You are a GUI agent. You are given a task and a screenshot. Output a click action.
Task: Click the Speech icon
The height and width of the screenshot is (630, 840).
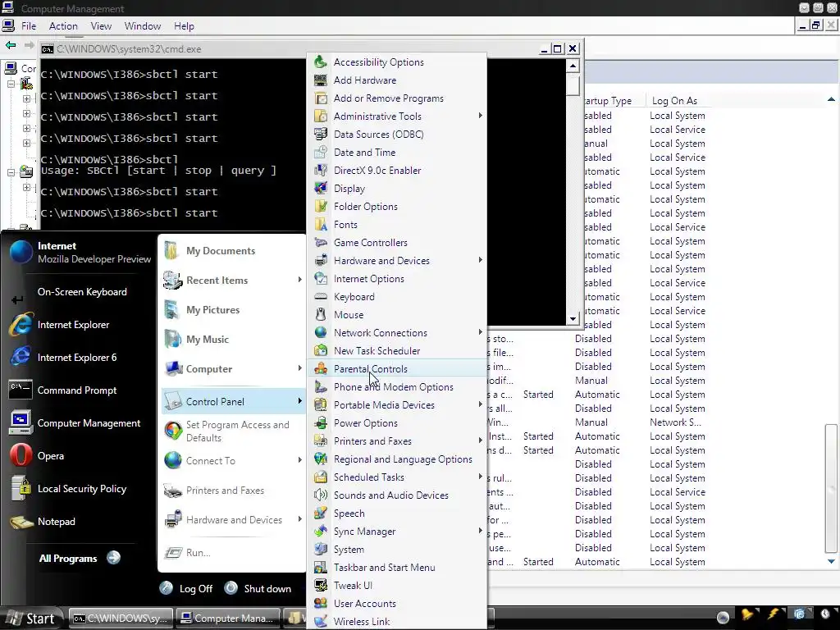[x=321, y=514]
